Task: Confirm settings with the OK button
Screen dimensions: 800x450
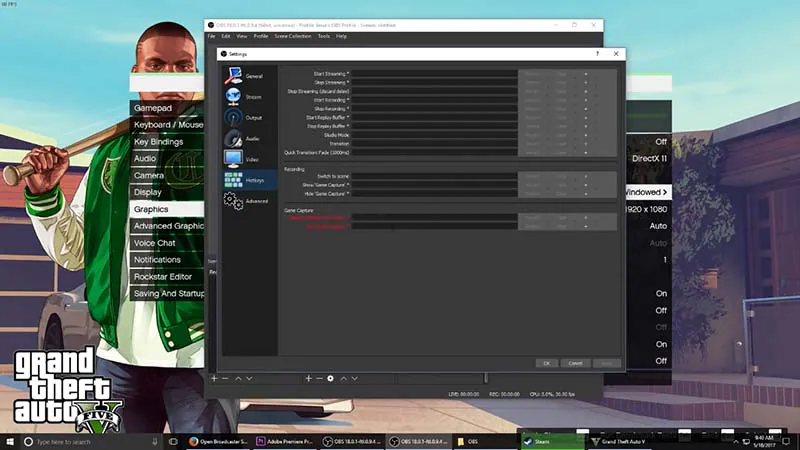Action: click(x=546, y=363)
